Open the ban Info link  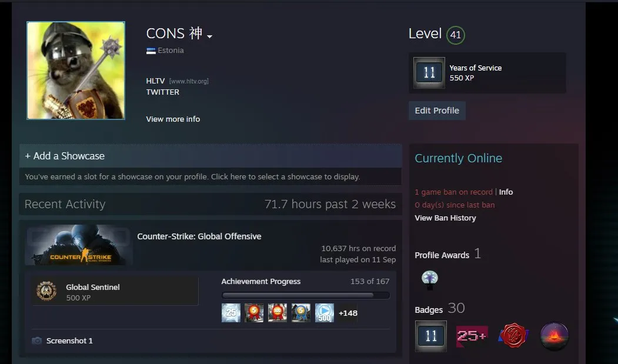(x=506, y=192)
